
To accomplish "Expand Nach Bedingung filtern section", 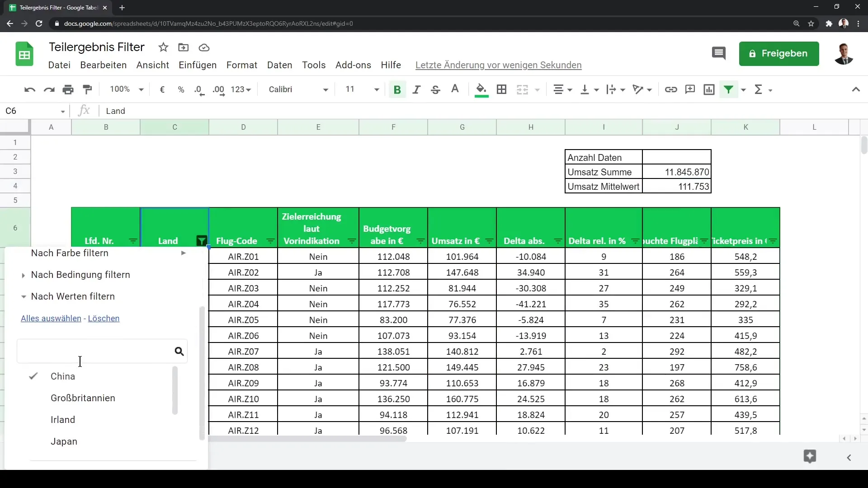I will [x=80, y=275].
